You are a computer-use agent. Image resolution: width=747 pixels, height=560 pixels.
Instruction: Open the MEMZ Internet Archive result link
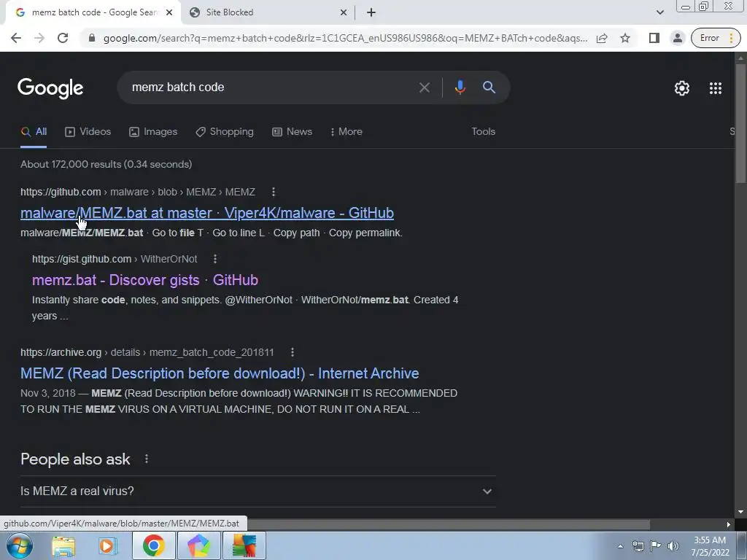pos(220,373)
